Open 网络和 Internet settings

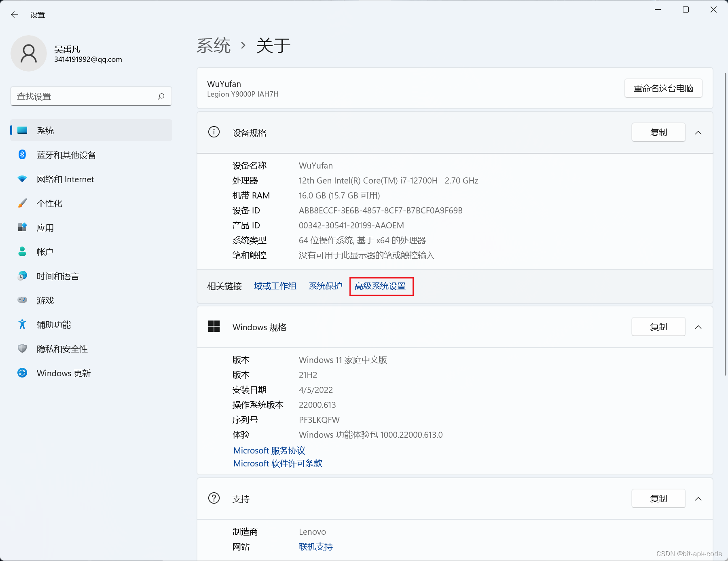(x=91, y=179)
